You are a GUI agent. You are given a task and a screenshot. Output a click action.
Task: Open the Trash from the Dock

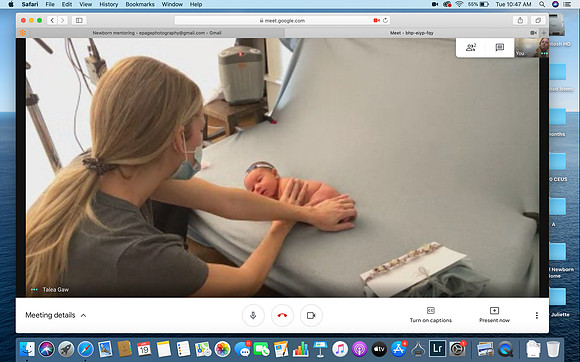pos(553,349)
